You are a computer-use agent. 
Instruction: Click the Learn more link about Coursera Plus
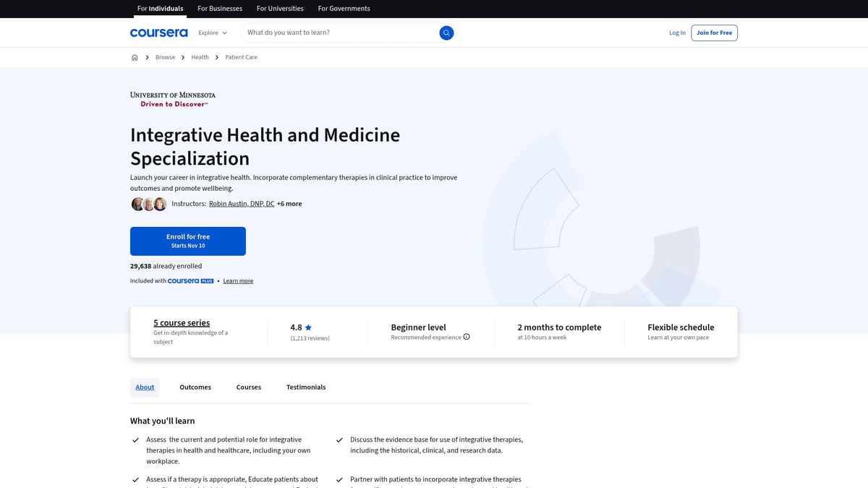238,281
